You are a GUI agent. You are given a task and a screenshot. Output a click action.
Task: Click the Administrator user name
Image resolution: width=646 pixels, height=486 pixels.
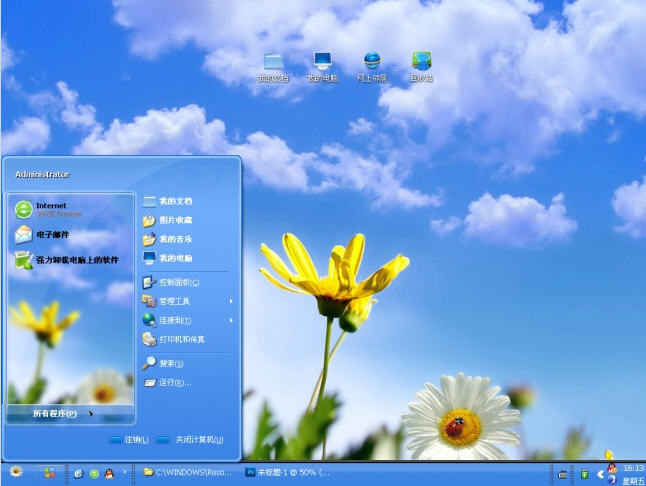[x=42, y=175]
